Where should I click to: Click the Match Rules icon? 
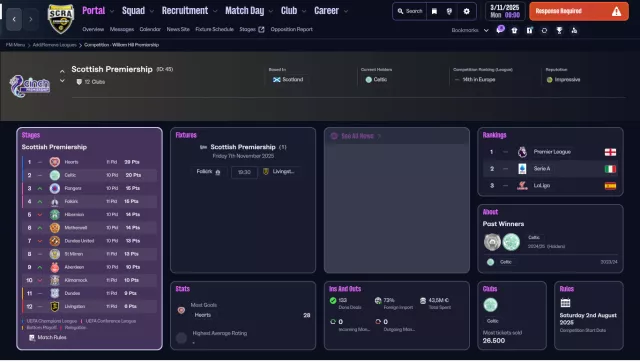pos(32,338)
